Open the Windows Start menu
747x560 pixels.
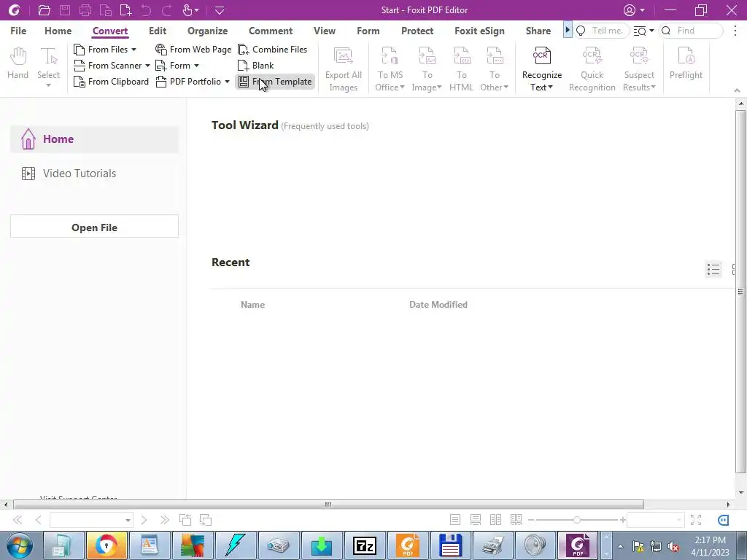coord(19,545)
